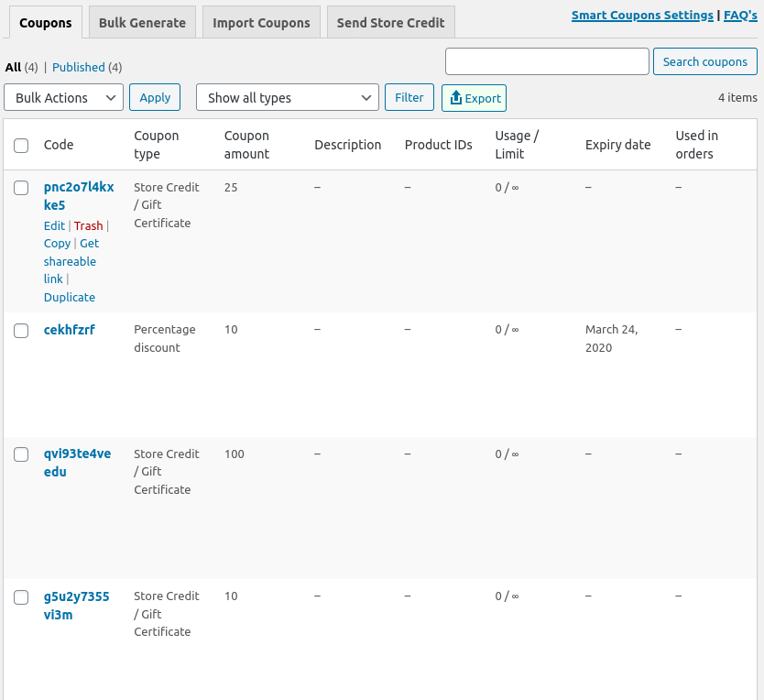
Task: Tick the checkbox for coupon pnc2o7l4kxke5
Action: (21, 188)
